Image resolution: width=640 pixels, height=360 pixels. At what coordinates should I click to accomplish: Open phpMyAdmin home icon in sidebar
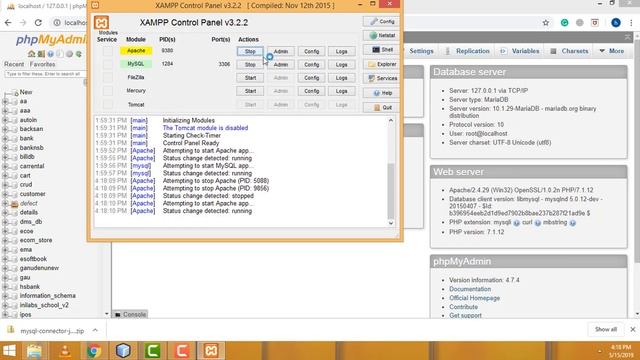click(31, 54)
